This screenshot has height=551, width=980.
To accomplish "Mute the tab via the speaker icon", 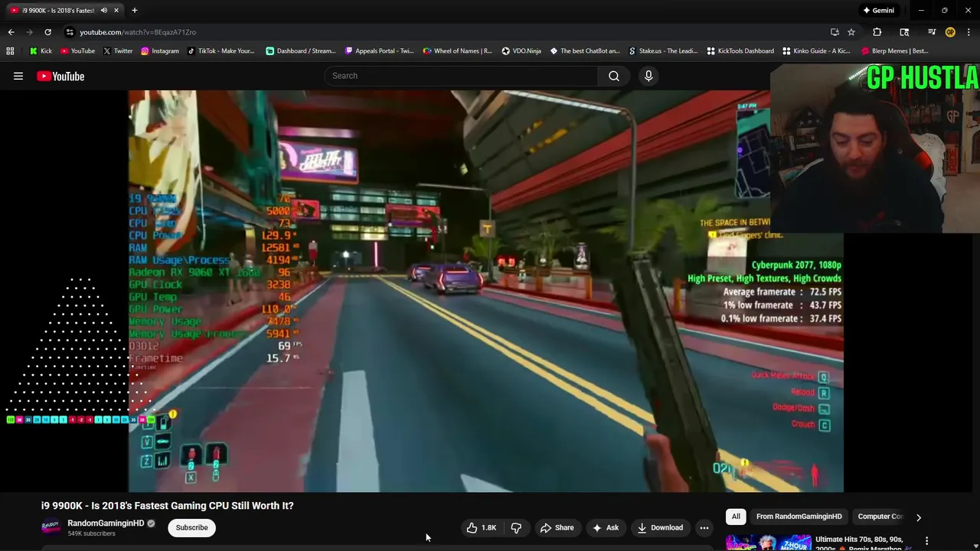I will pyautogui.click(x=103, y=11).
